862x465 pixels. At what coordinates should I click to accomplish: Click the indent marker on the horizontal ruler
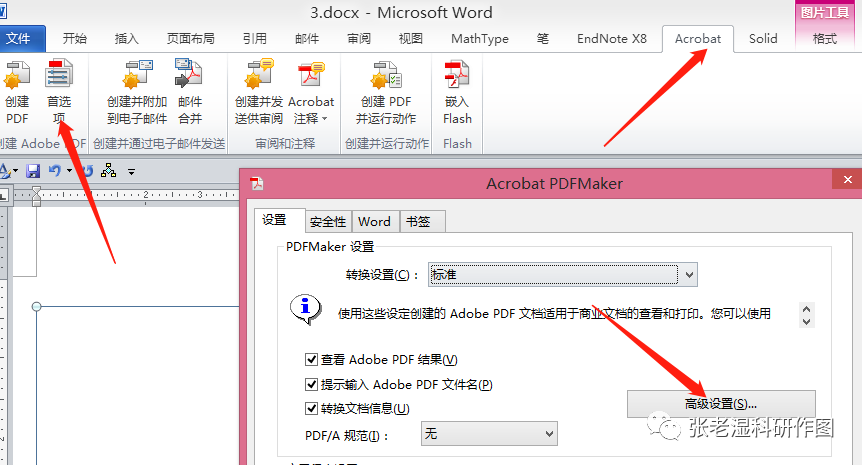36,196
